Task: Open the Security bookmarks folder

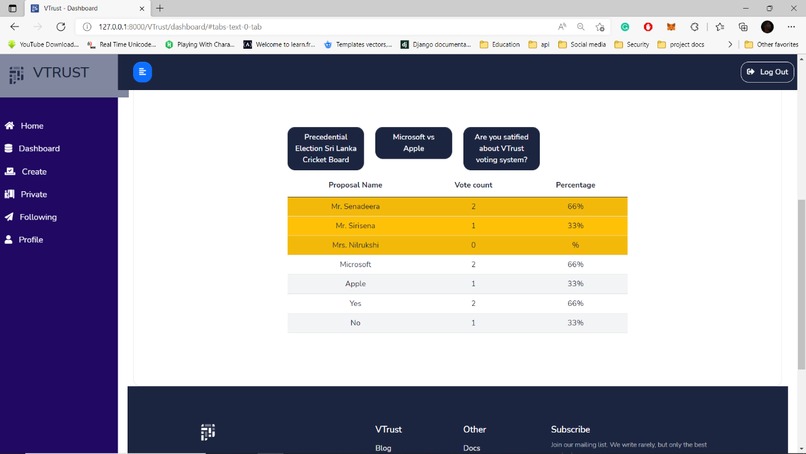Action: pos(632,45)
